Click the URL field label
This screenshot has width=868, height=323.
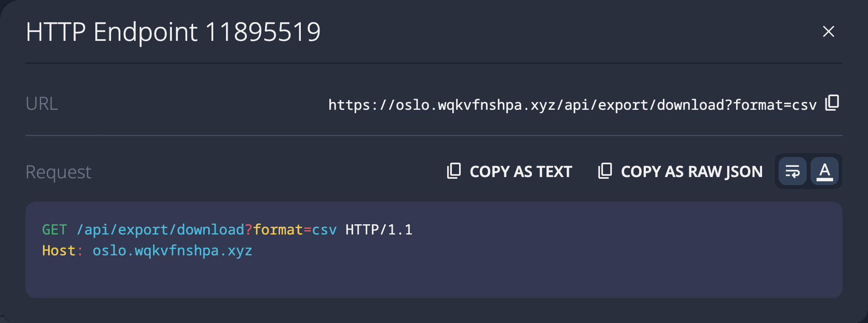pos(42,104)
